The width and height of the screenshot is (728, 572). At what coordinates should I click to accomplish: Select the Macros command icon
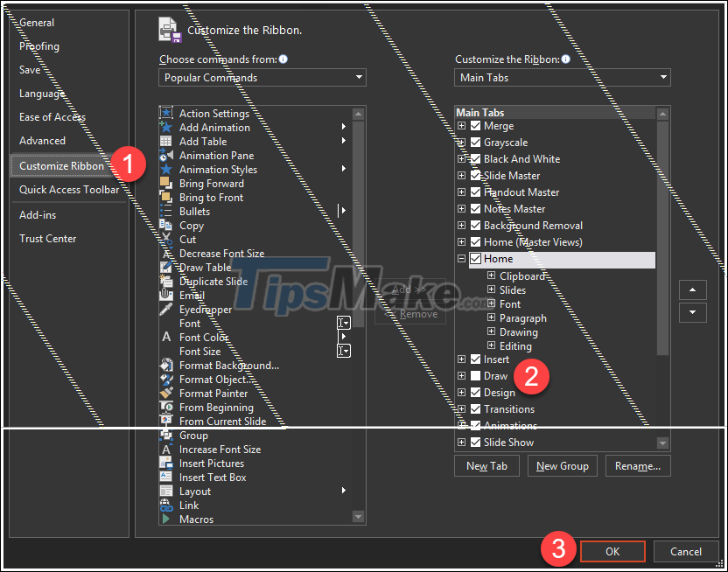166,519
